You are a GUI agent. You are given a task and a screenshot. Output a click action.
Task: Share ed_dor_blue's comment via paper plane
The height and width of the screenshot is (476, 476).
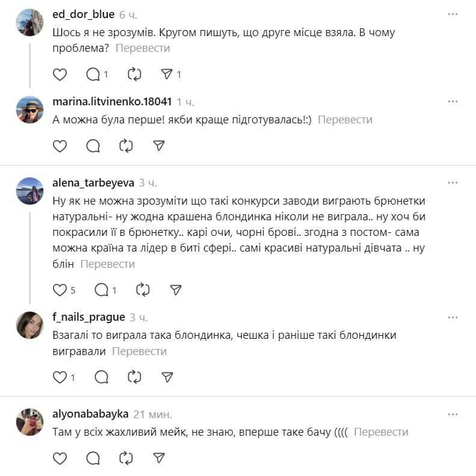[167, 75]
